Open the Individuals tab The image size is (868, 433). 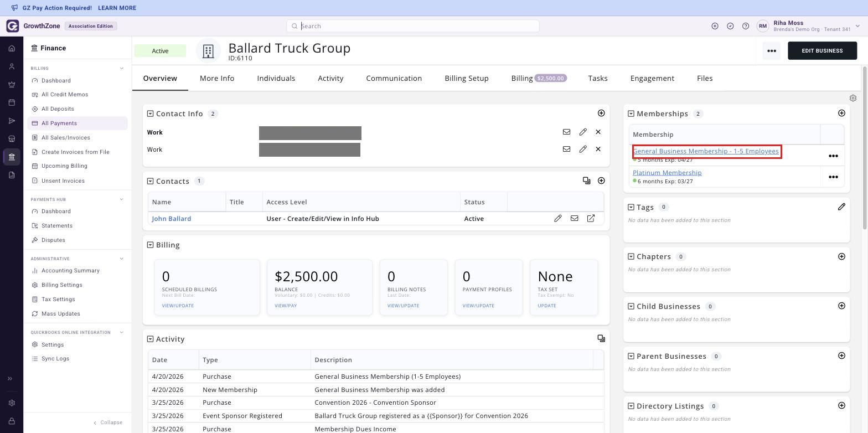[276, 78]
